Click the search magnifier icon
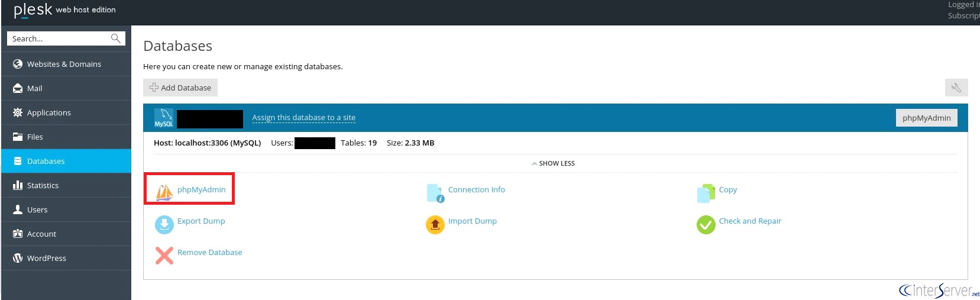 tap(116, 38)
